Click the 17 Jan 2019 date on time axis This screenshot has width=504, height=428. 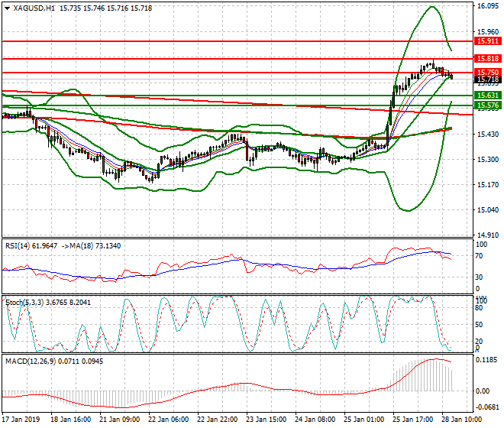click(x=21, y=420)
